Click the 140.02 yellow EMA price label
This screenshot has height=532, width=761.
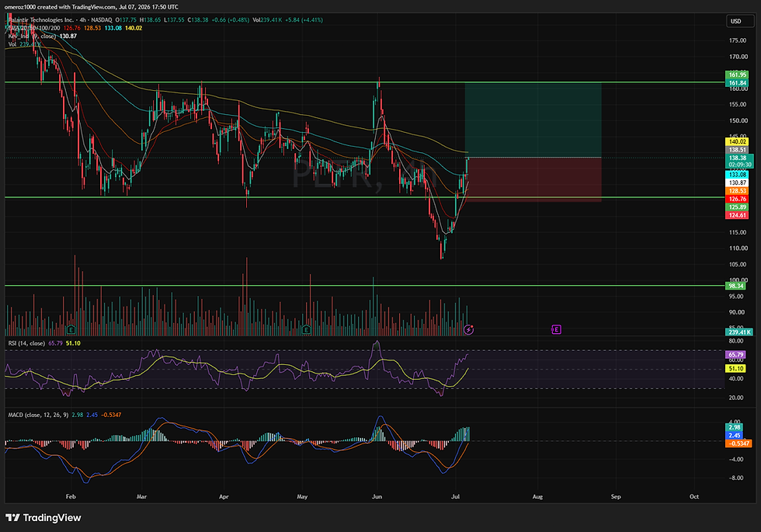[737, 141]
